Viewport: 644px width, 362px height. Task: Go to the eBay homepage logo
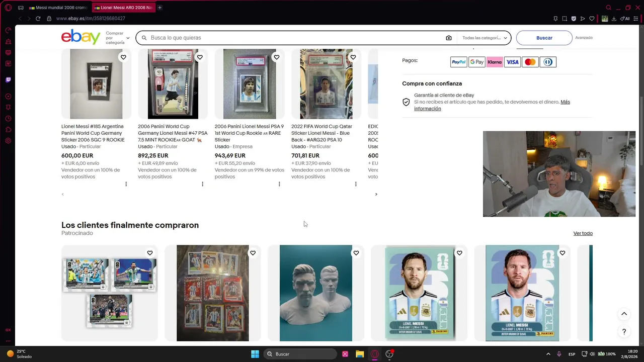point(81,37)
